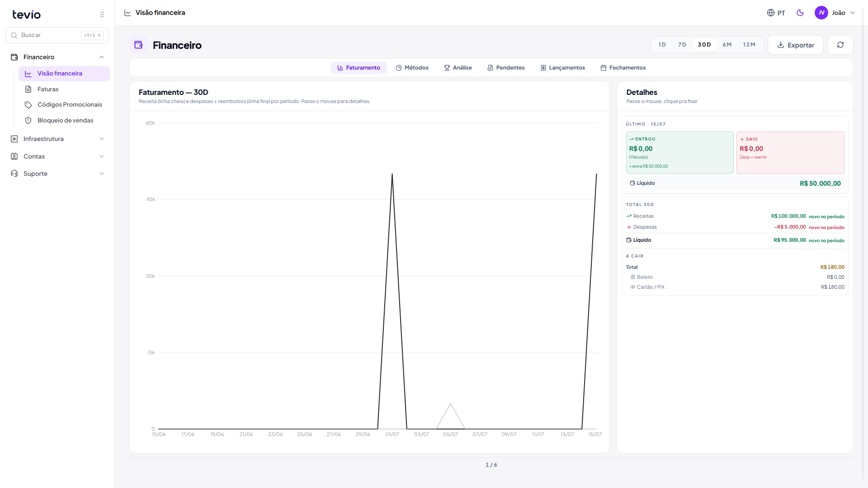
Task: Click the Faturas document icon
Action: (28, 89)
